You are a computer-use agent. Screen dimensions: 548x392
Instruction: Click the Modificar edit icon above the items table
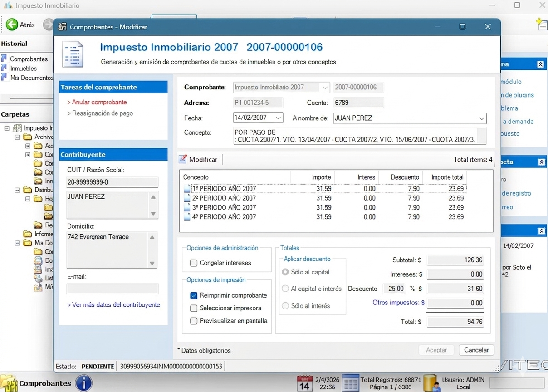[x=183, y=159]
